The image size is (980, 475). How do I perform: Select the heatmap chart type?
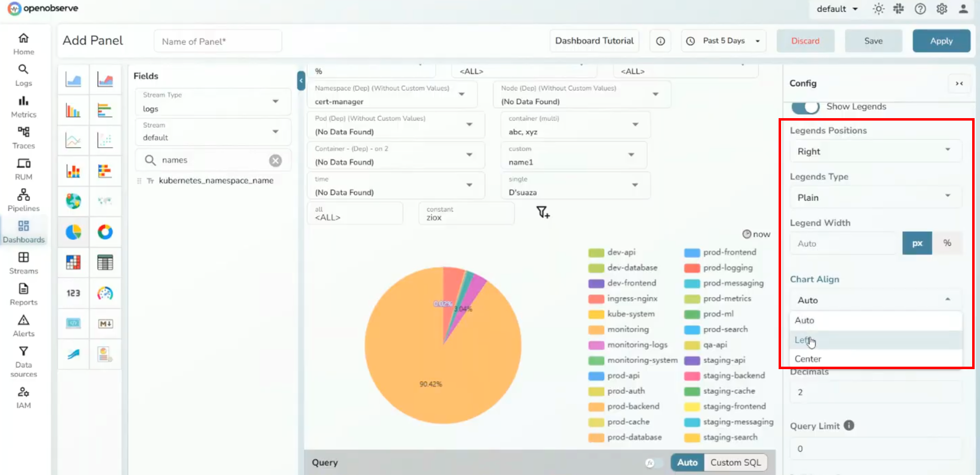pos(73,263)
